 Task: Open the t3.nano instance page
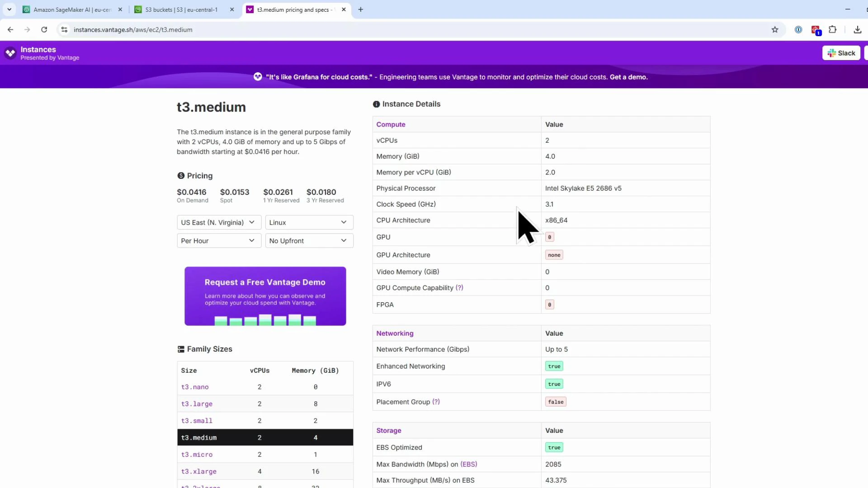[194, 387]
